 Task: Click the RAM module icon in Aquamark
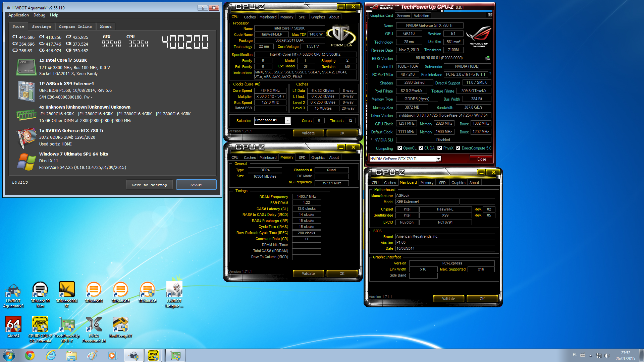click(26, 115)
